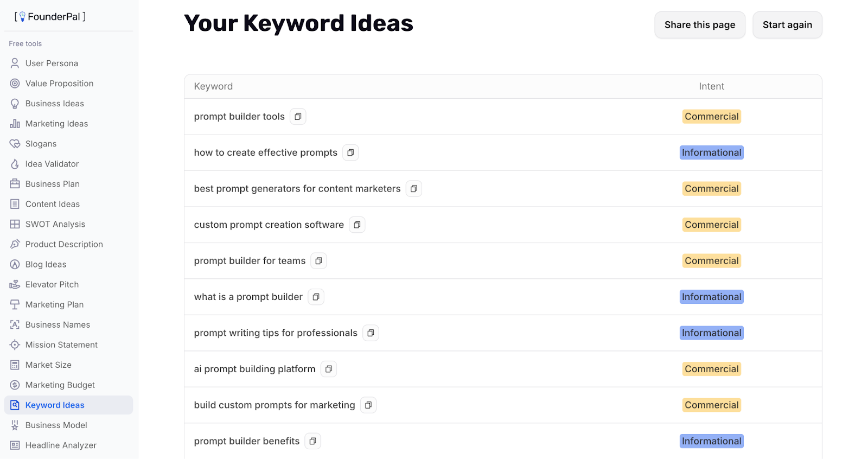Click Commercial tag for 'prompt builder tools'
The width and height of the screenshot is (868, 459).
(711, 117)
